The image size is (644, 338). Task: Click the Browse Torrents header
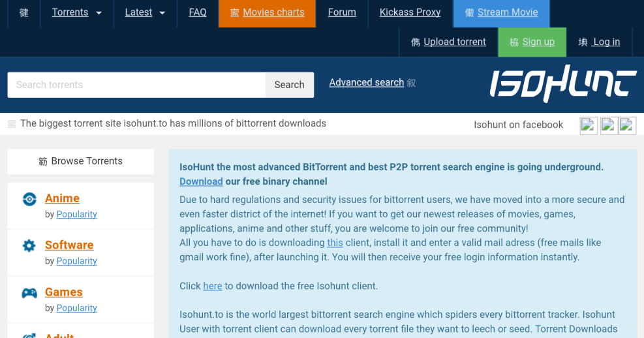pyautogui.click(x=81, y=161)
